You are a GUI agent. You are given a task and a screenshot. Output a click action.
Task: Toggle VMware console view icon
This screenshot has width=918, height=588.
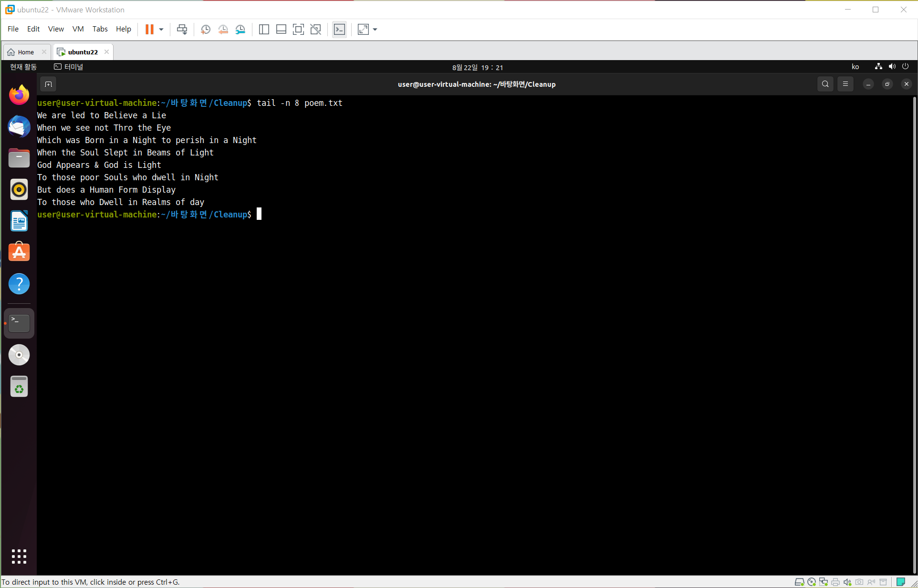(339, 30)
